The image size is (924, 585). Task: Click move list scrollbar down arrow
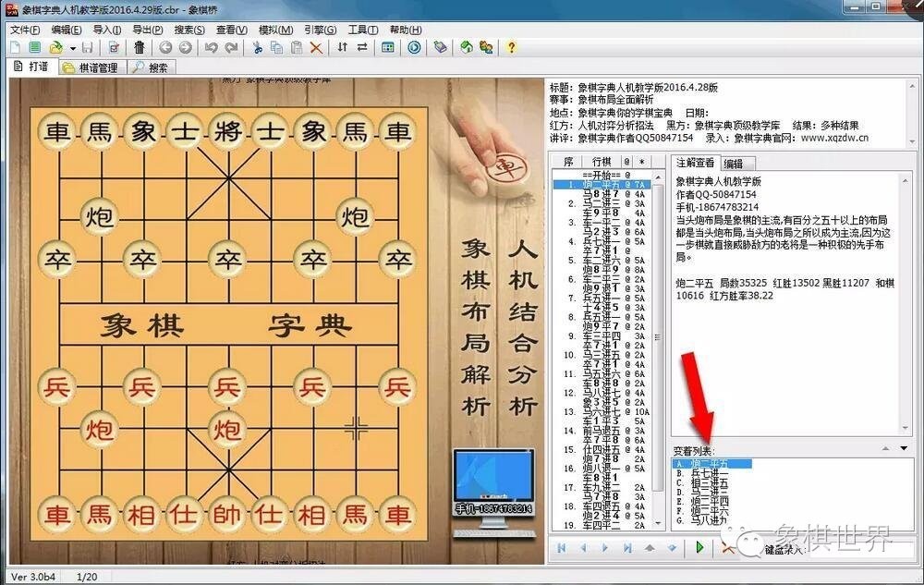[658, 524]
